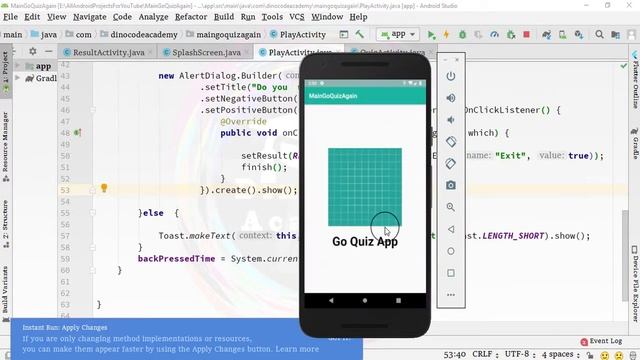Click the intention lightbulb on line 53
640x360 pixels.
[x=104, y=188]
